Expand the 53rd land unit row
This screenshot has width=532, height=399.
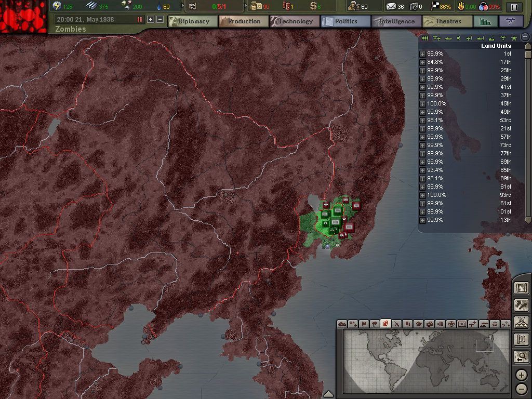[x=422, y=121]
